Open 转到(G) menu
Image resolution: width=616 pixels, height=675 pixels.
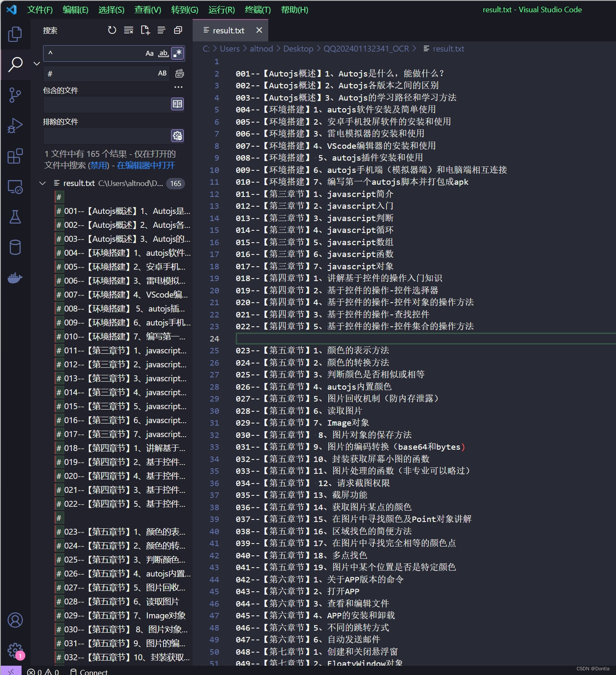tap(185, 10)
